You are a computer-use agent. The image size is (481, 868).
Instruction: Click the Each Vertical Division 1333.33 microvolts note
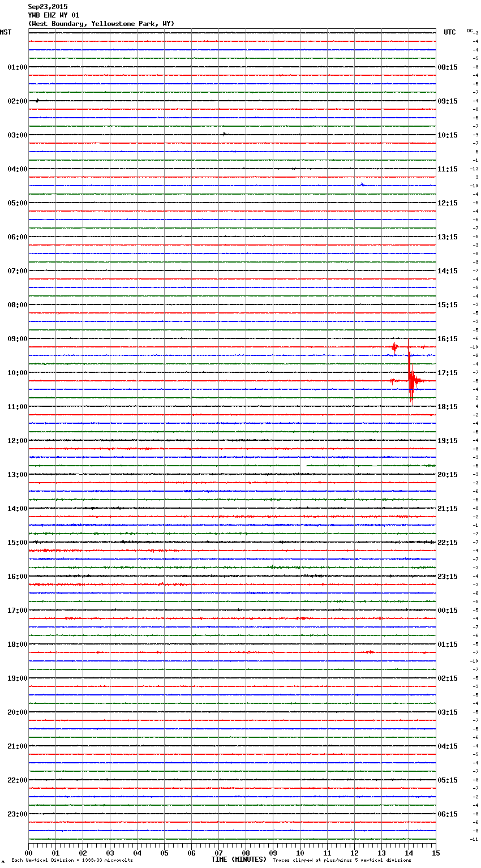click(x=72, y=860)
